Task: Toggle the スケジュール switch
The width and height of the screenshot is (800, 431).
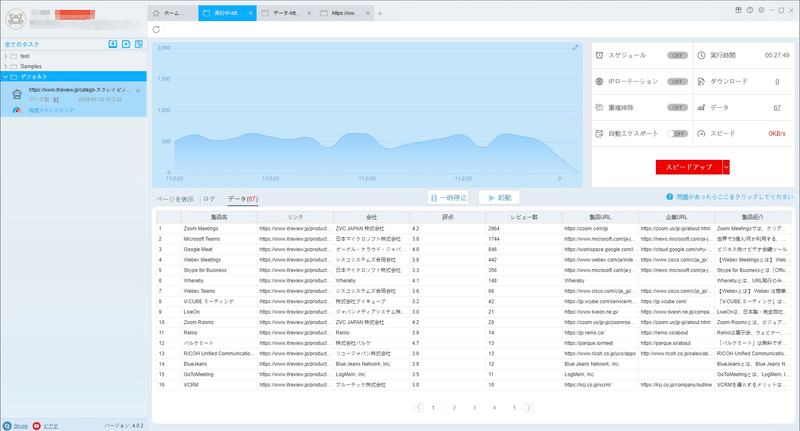Action: coord(678,55)
